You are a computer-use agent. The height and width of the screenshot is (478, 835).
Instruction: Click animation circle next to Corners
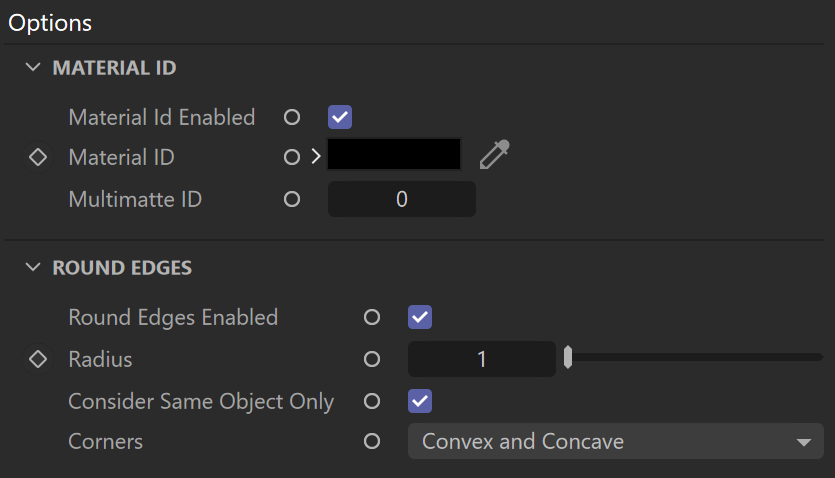click(x=372, y=441)
